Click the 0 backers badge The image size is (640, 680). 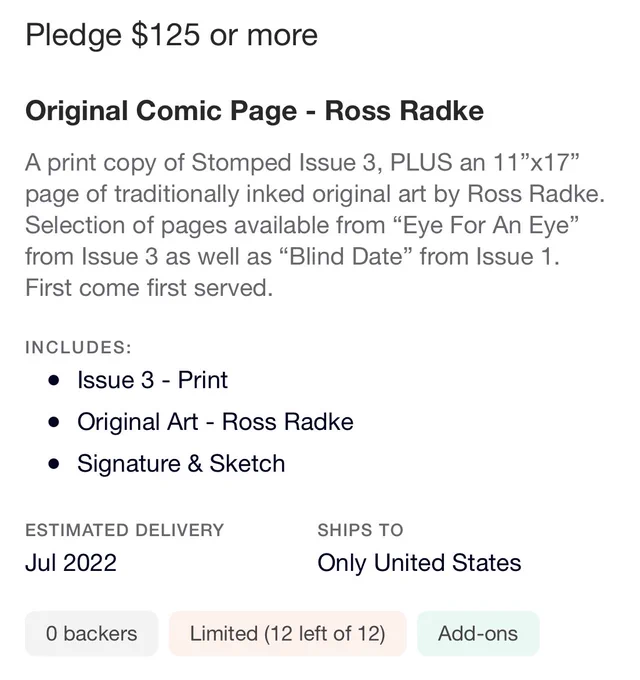pos(91,634)
